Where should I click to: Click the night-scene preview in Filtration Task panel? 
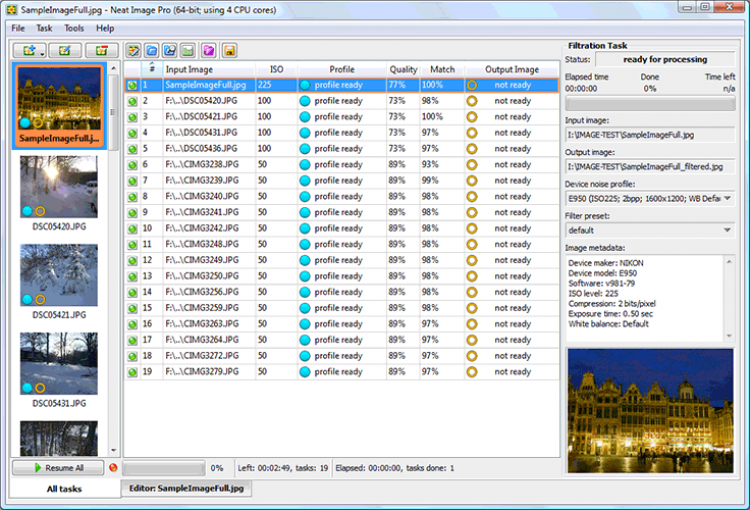point(650,411)
